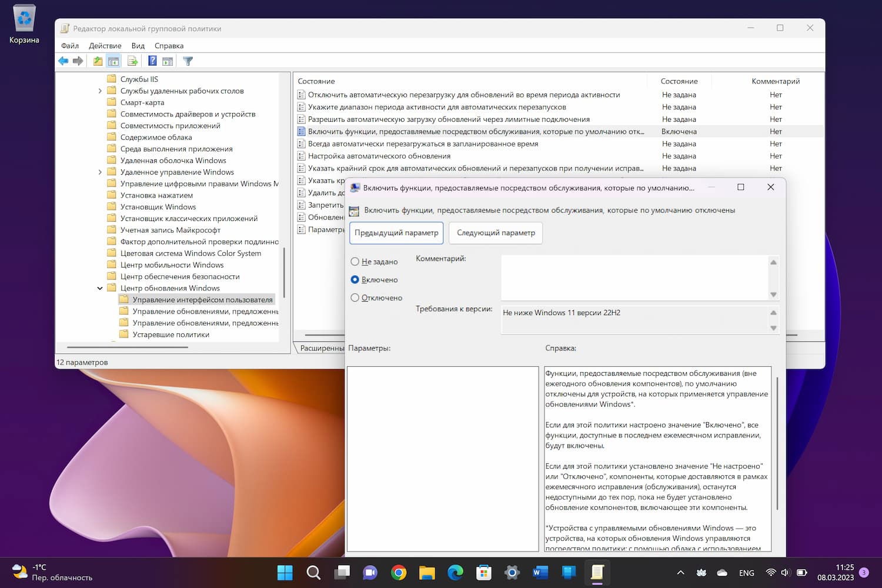882x588 pixels.
Task: Click policy icon beside 'Разрешить автоматическую загрузку обновлений'
Action: pyautogui.click(x=302, y=119)
